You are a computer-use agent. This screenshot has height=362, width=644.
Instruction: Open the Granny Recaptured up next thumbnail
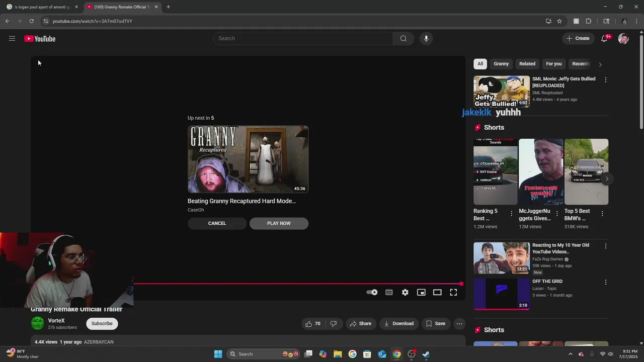pyautogui.click(x=248, y=159)
